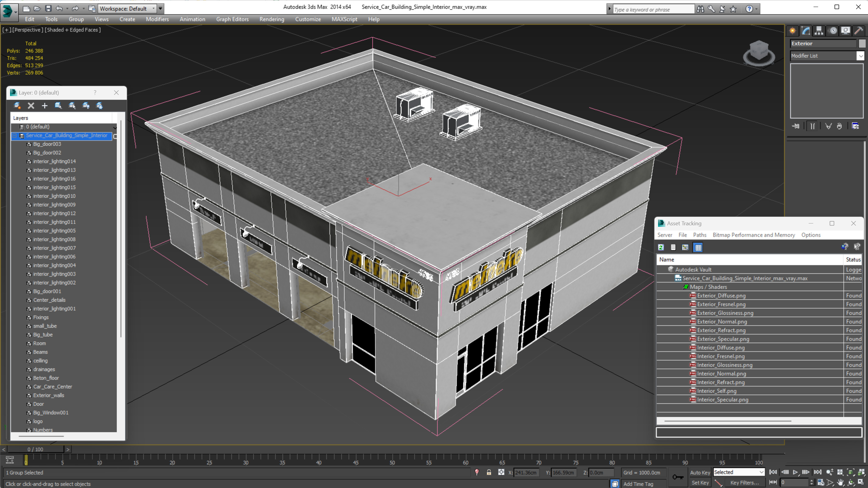This screenshot has width=868, height=488.
Task: Click the favorites star icon in title bar
Action: pyautogui.click(x=733, y=9)
